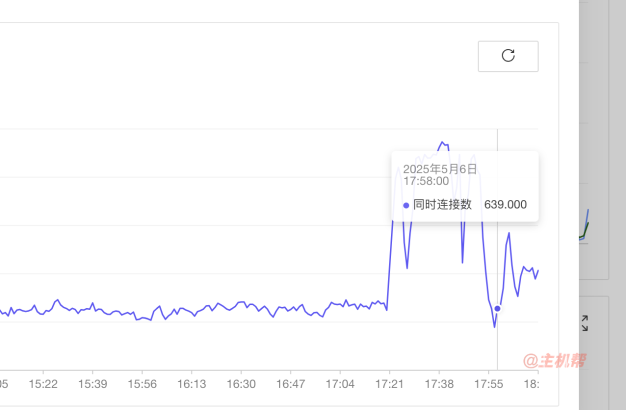Click the 16:30 x-axis label
This screenshot has height=410, width=626.
tap(241, 384)
